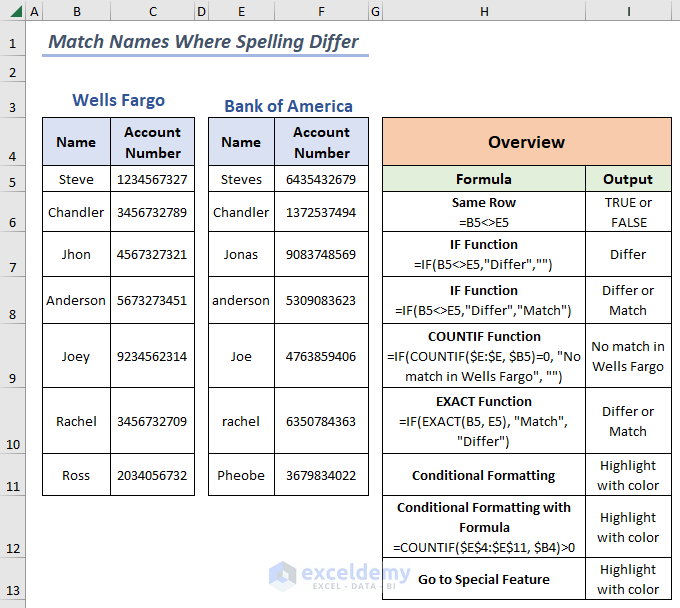Click Wells Fargo 'Account Number' header
680x608 pixels.
[152, 142]
